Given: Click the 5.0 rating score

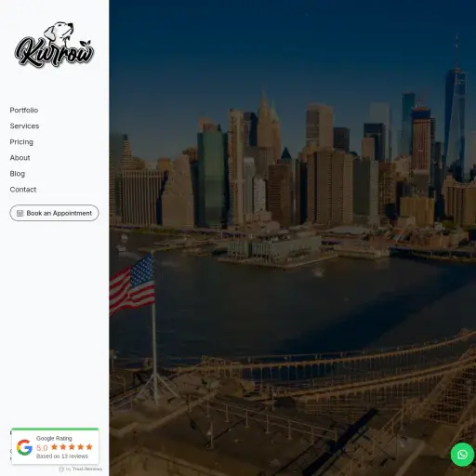Looking at the screenshot, I should point(42,448).
